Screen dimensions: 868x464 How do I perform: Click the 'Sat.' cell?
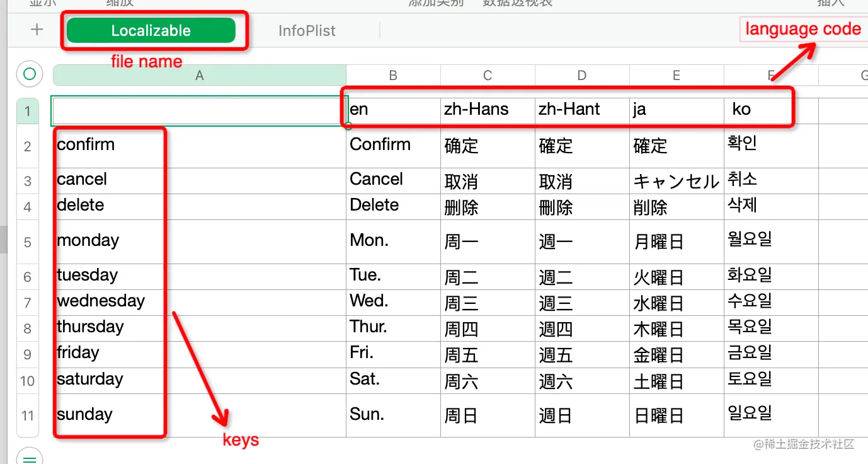pyautogui.click(x=393, y=381)
